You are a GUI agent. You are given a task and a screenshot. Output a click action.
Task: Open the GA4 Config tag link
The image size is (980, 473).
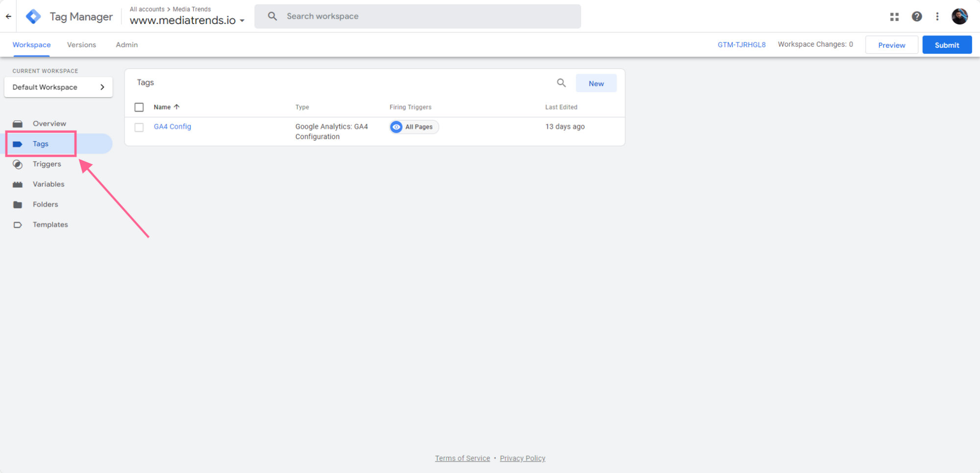172,126
